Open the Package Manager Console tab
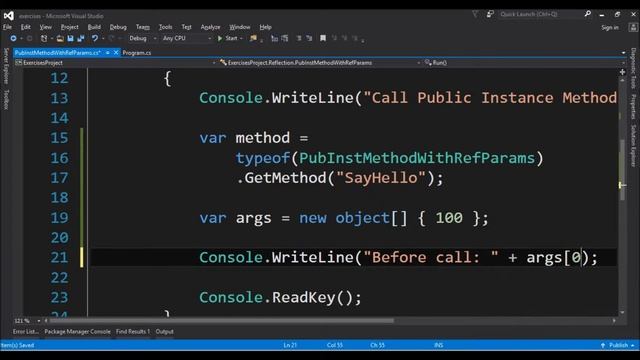This screenshot has width=640, height=360. point(78,332)
